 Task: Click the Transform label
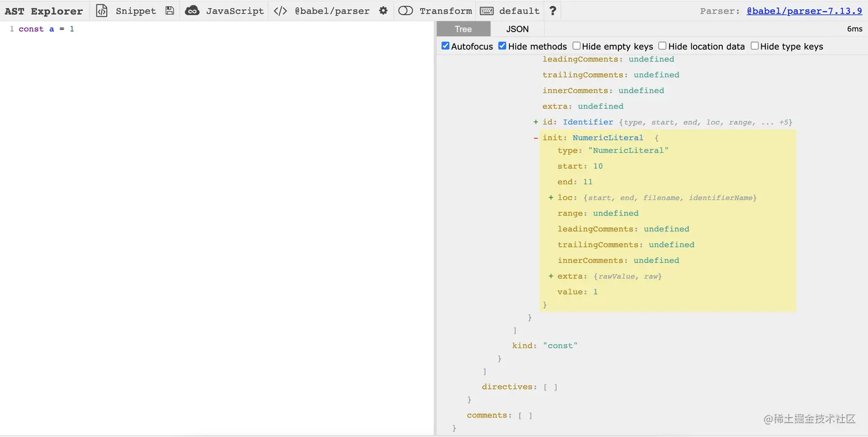pyautogui.click(x=445, y=10)
